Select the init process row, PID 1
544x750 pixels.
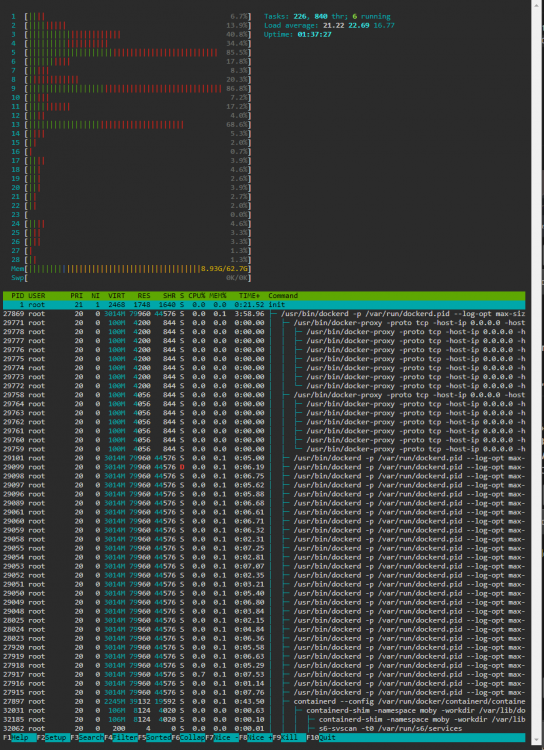point(264,305)
